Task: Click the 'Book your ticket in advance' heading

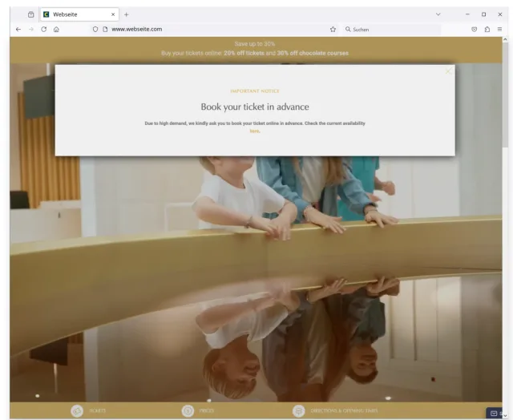Action: click(x=255, y=107)
